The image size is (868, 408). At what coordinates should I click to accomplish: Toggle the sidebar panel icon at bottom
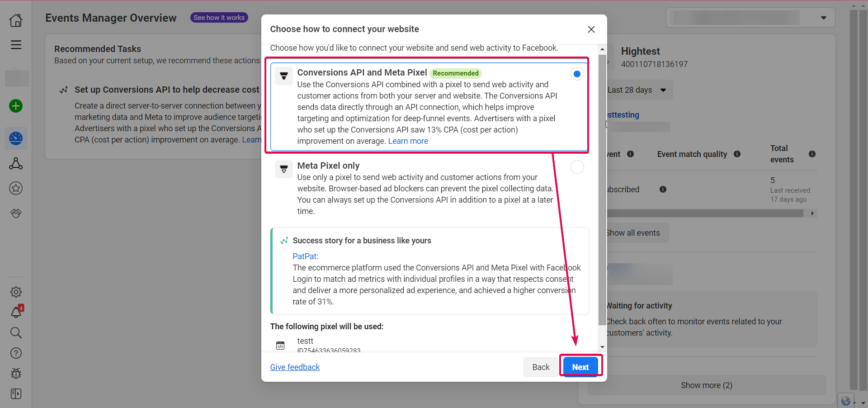coord(16,394)
